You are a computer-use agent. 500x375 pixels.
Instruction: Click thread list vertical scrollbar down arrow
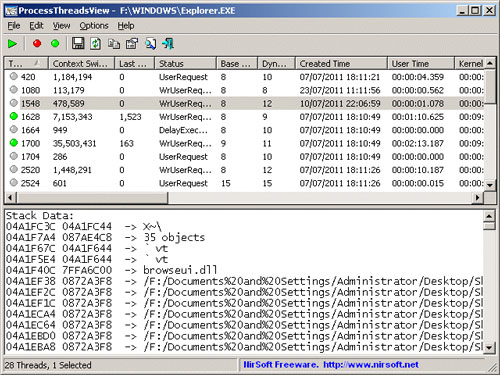tap(490, 185)
